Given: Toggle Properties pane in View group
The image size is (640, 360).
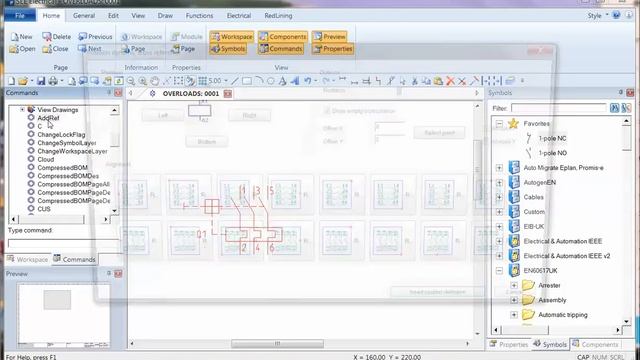Looking at the screenshot, I should pyautogui.click(x=332, y=49).
